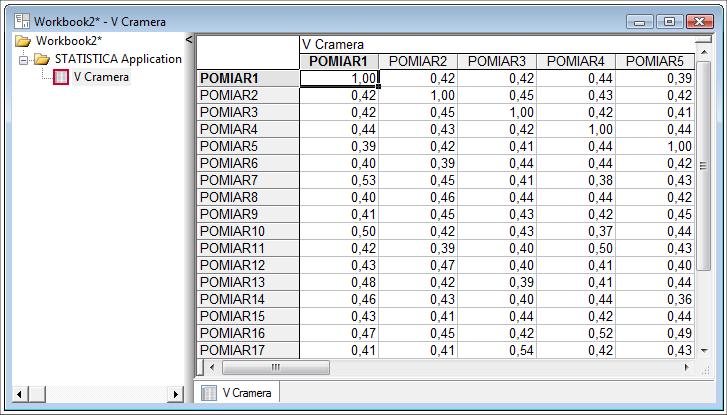Image resolution: width=727 pixels, height=415 pixels.
Task: Select the V Cramera spreadsheet icon in the tree
Action: (x=61, y=77)
